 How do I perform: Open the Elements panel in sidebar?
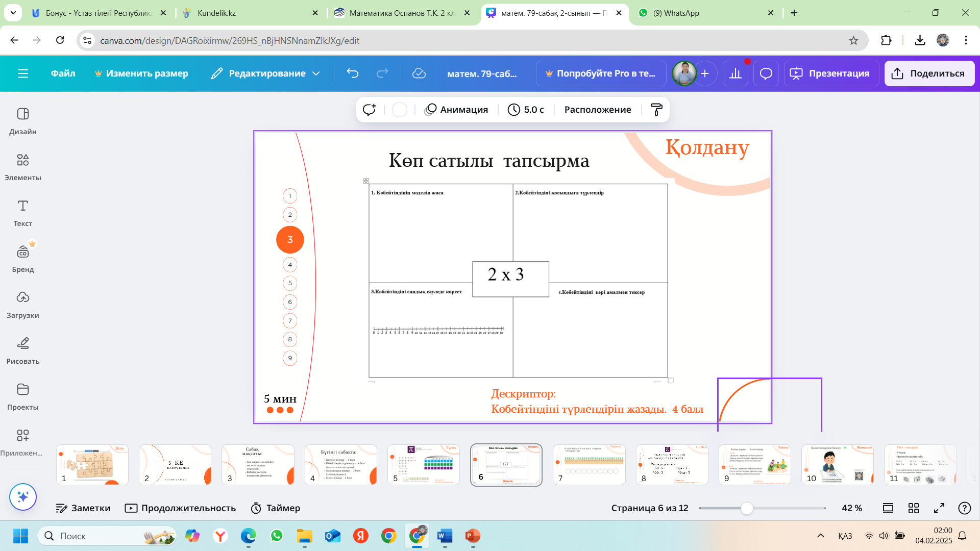(x=22, y=166)
